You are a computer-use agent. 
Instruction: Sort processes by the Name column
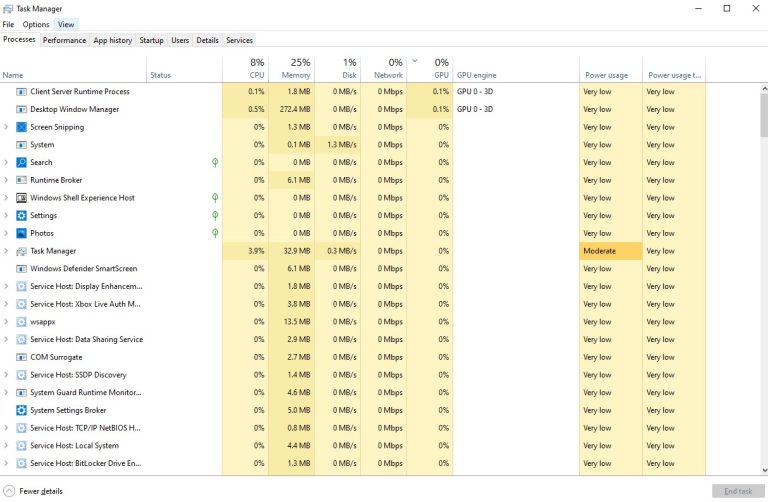(x=73, y=70)
